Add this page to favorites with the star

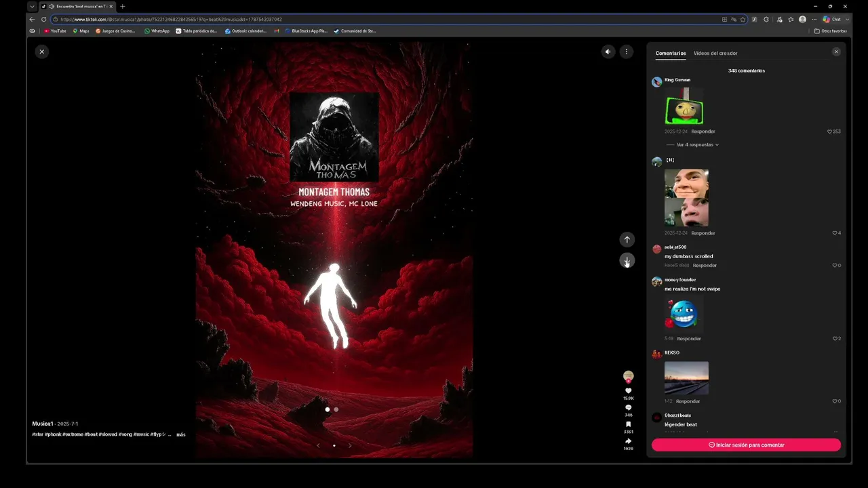point(743,19)
